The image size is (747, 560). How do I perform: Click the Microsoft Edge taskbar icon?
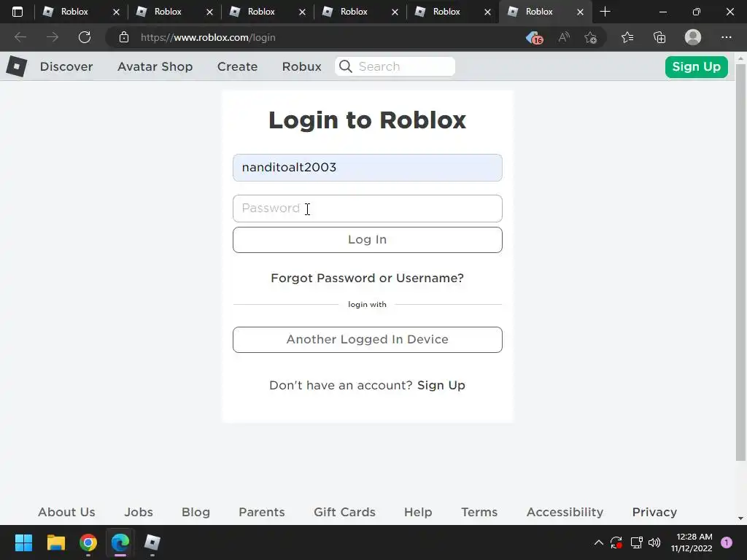tap(120, 542)
